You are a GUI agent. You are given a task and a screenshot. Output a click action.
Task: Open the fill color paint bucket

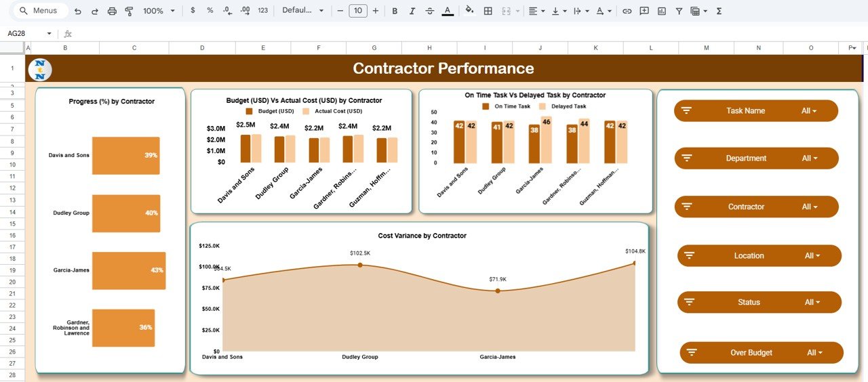click(x=469, y=11)
